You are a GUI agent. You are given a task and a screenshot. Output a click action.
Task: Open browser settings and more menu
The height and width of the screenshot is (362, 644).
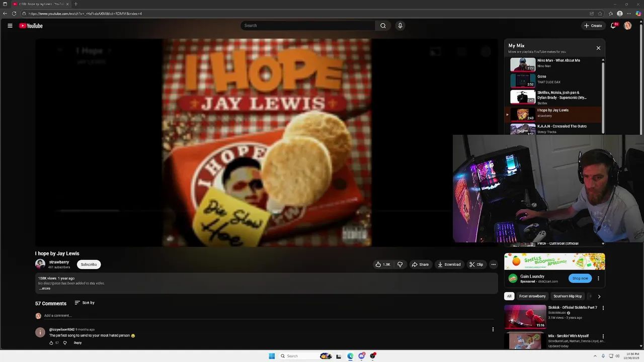(x=629, y=14)
